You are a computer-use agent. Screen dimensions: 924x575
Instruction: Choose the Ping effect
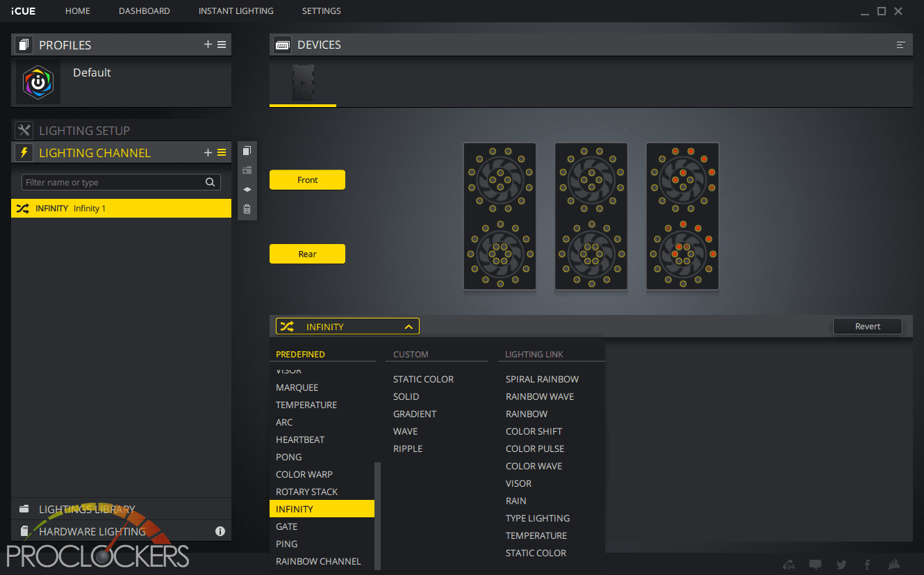point(287,544)
